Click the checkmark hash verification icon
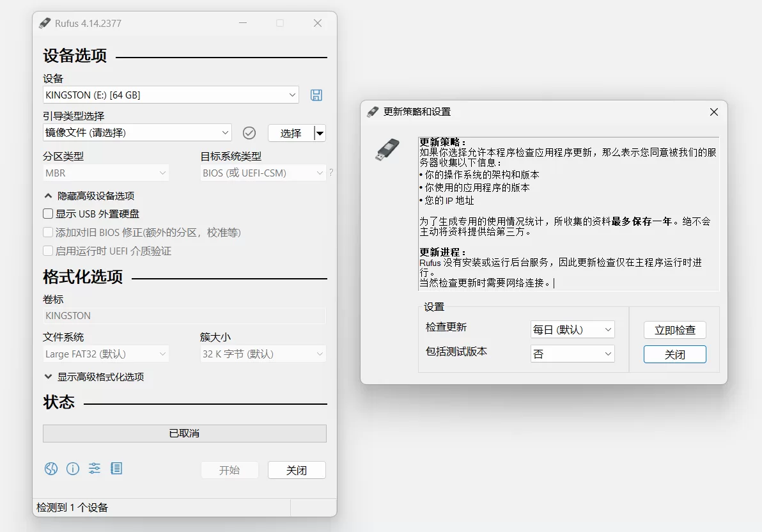Image resolution: width=762 pixels, height=532 pixels. 249,133
